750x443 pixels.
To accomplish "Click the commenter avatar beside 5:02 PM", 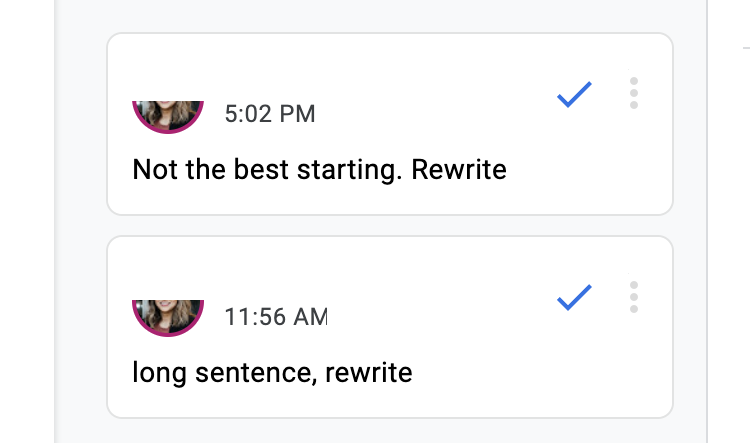I will tap(168, 117).
